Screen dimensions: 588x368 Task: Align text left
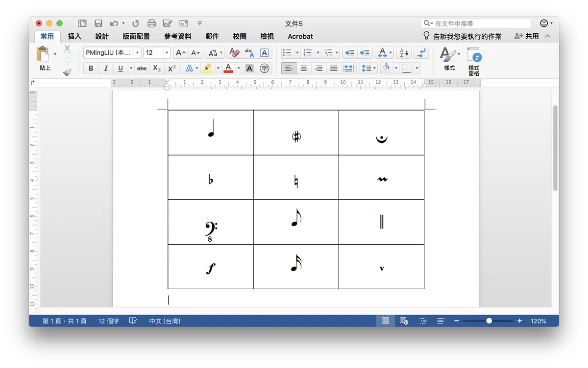[289, 69]
